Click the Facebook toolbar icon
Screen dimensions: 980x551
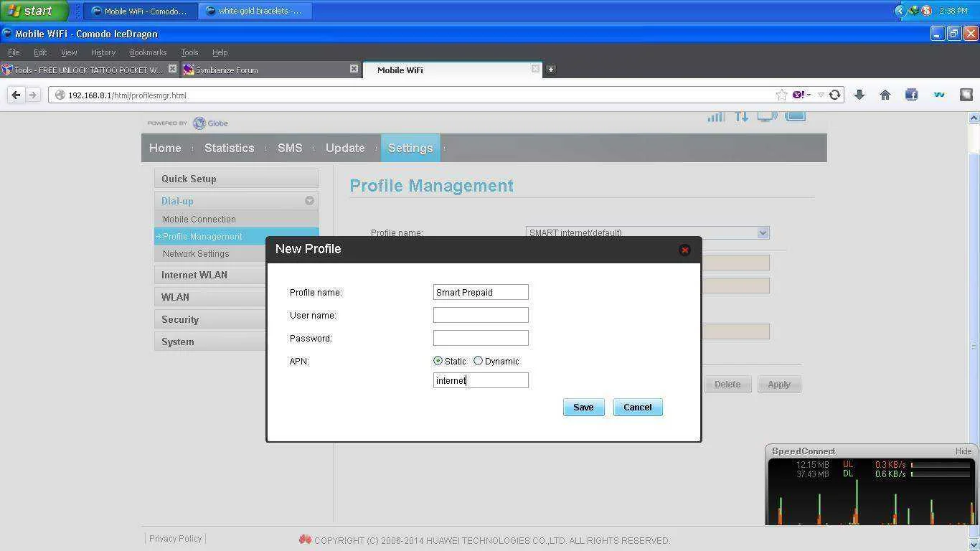click(x=912, y=95)
